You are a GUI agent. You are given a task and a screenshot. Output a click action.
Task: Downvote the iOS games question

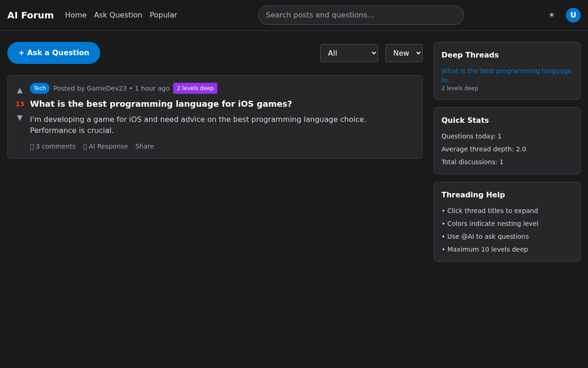[x=20, y=118]
